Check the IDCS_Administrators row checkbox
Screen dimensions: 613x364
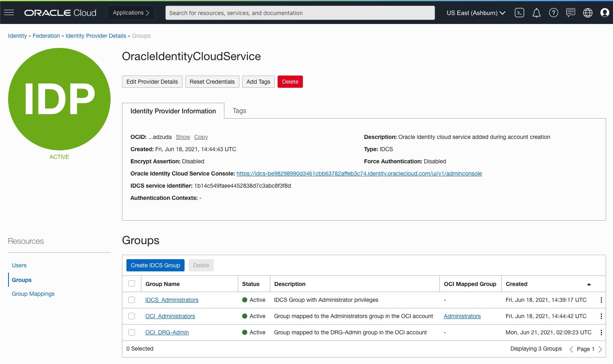pyautogui.click(x=132, y=300)
